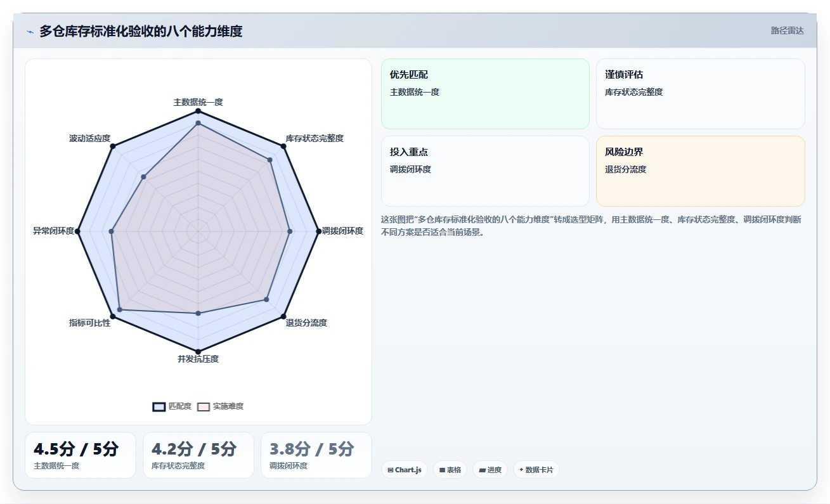Click the 库存状态完整度 radar axis label
The width and height of the screenshot is (830, 504).
(x=314, y=138)
